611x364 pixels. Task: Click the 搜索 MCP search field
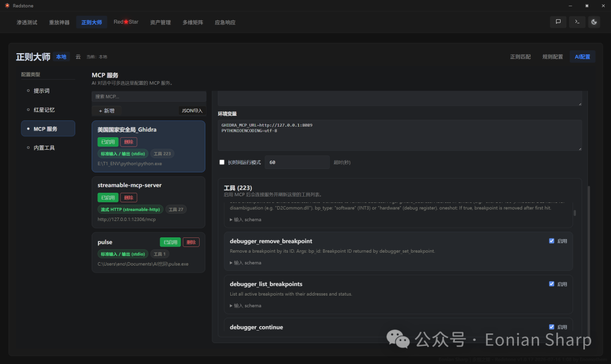149,96
